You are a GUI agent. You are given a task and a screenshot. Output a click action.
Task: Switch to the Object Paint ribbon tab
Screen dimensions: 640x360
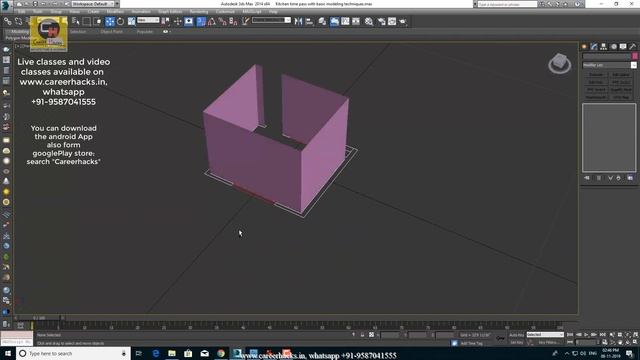(x=111, y=31)
